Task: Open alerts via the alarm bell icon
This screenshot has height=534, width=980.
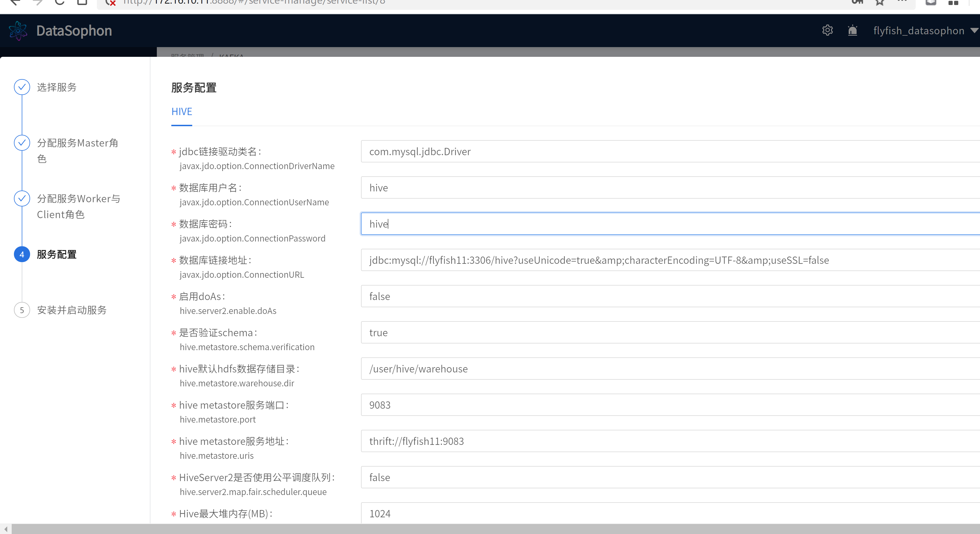Action: [x=852, y=30]
